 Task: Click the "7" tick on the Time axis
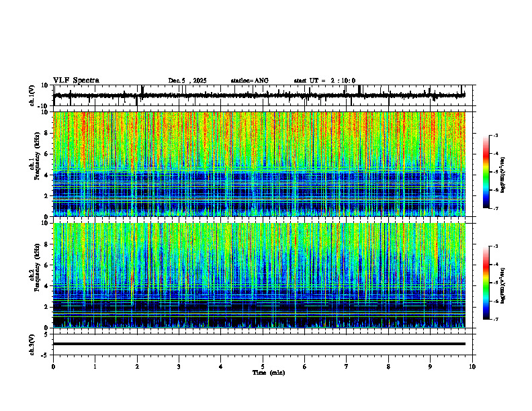347,367
